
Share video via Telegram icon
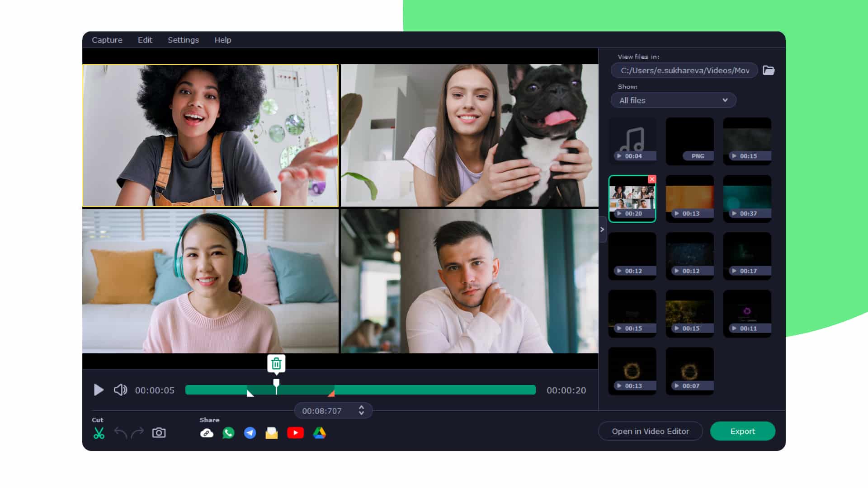[x=250, y=433]
